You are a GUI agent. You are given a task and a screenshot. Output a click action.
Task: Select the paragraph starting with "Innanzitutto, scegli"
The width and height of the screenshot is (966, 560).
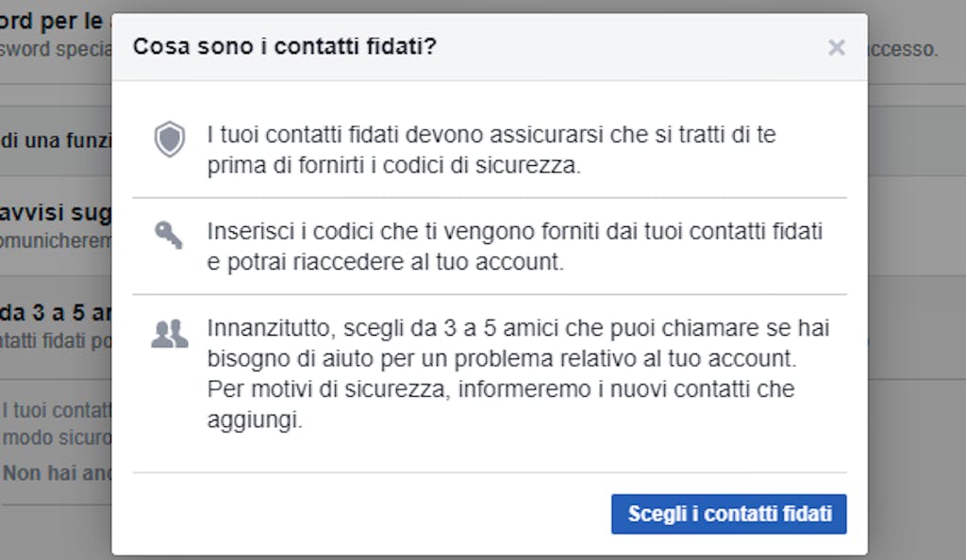pos(518,373)
